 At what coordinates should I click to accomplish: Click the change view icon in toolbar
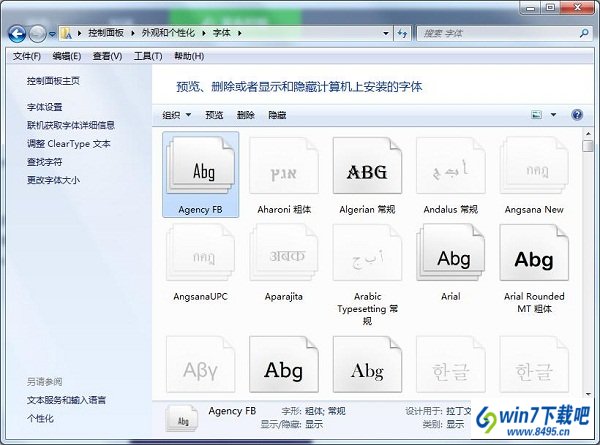click(537, 114)
